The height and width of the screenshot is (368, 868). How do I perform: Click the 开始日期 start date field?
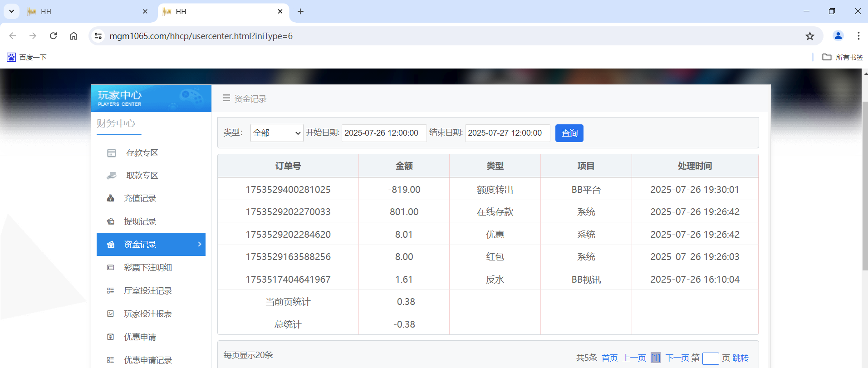(383, 133)
